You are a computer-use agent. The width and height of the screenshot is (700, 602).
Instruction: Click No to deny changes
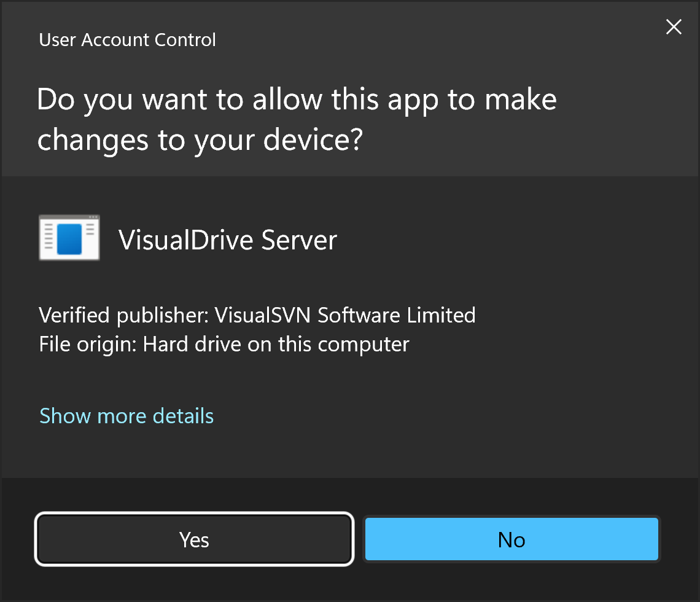pos(511,539)
